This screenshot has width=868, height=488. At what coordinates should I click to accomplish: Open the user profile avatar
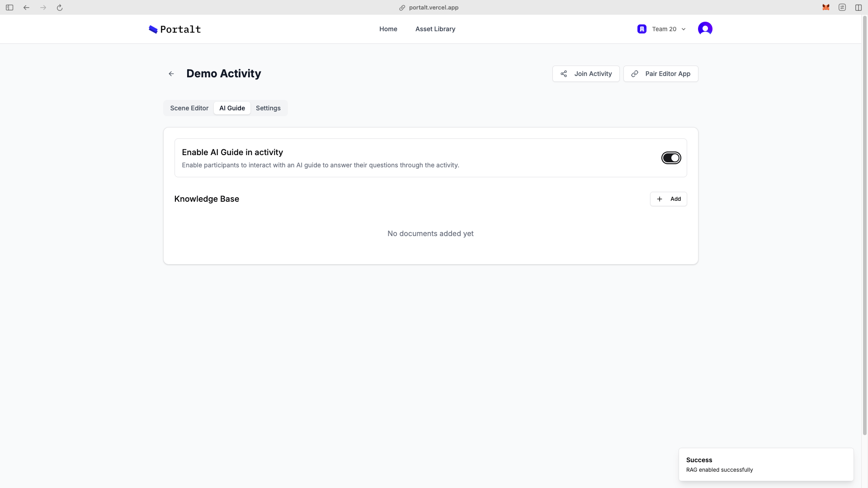(705, 29)
